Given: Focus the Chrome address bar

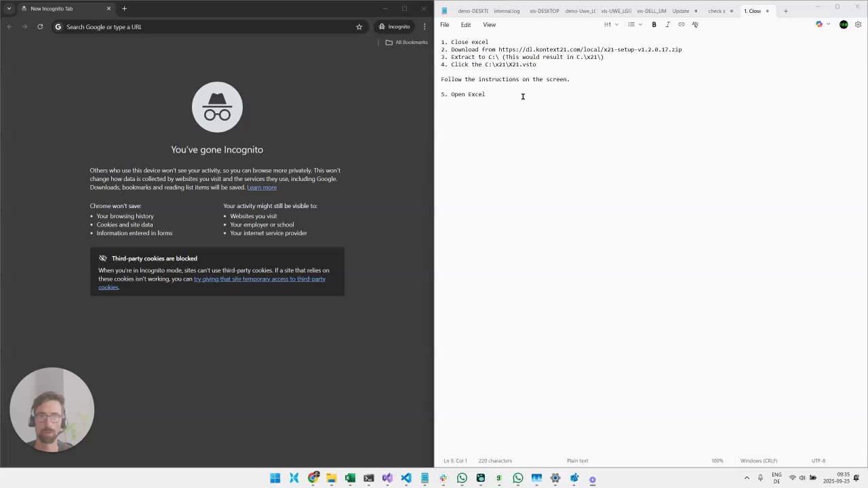Looking at the screenshot, I should point(210,26).
